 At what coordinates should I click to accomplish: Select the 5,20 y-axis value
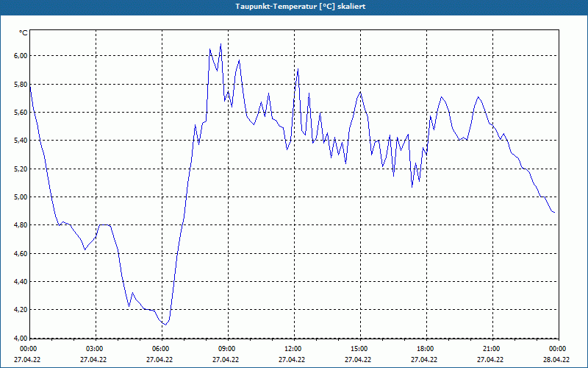[x=21, y=169]
